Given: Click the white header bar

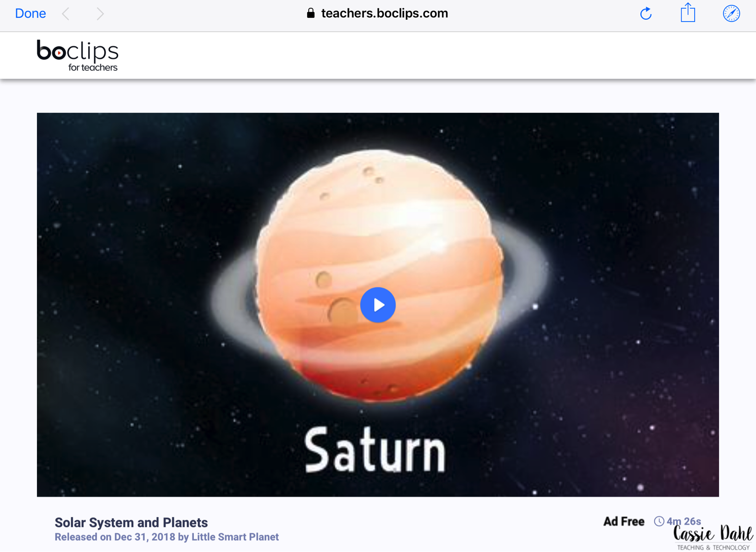Looking at the screenshot, I should pyautogui.click(x=378, y=55).
